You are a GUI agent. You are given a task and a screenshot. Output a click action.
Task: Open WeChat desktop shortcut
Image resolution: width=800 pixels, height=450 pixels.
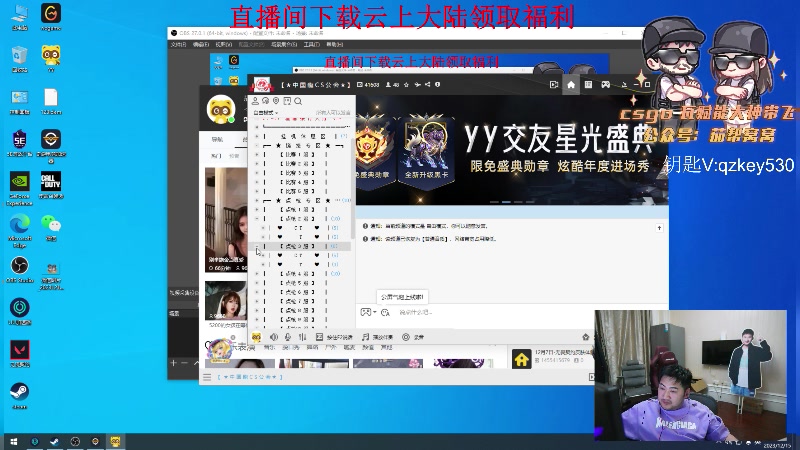[51, 227]
